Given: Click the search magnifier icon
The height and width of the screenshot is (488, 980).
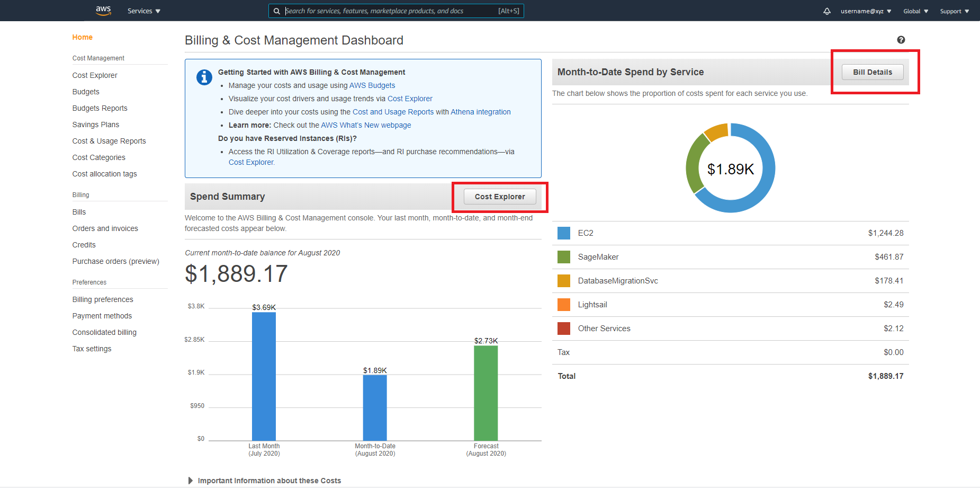Looking at the screenshot, I should (x=277, y=11).
